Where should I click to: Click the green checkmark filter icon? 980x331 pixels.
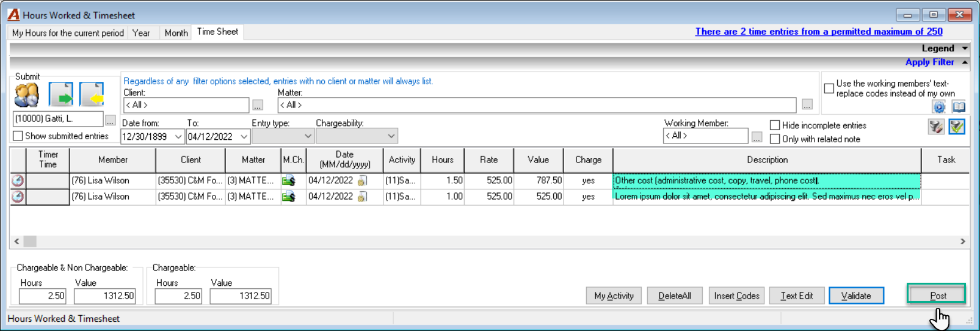tap(957, 126)
